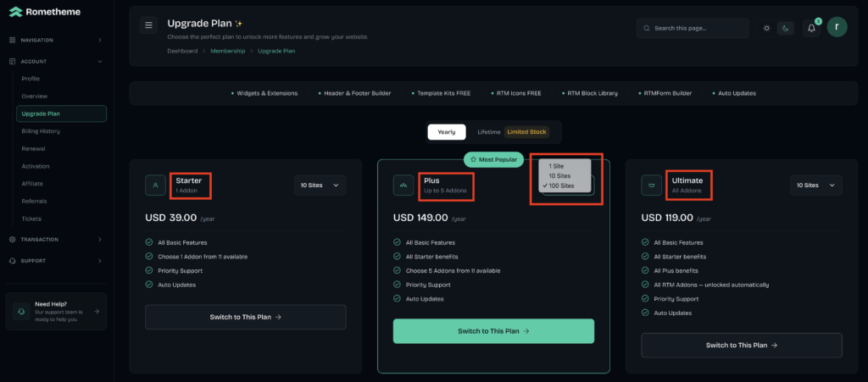Image resolution: width=868 pixels, height=382 pixels.
Task: Click the Transaction gear icon in sidebar
Action: point(12,240)
